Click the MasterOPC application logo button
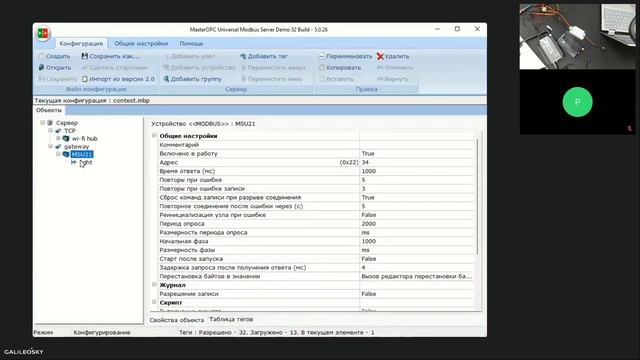This screenshot has width=640, height=360. click(x=43, y=33)
